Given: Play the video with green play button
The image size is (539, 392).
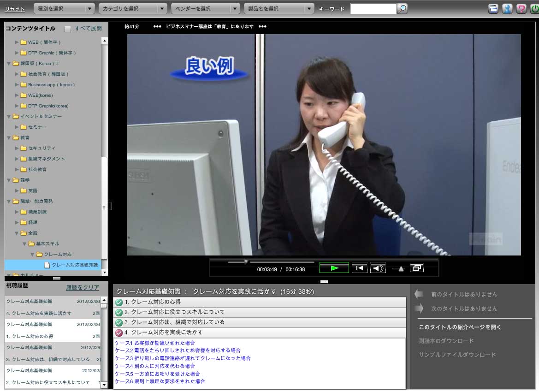Looking at the screenshot, I should (334, 268).
